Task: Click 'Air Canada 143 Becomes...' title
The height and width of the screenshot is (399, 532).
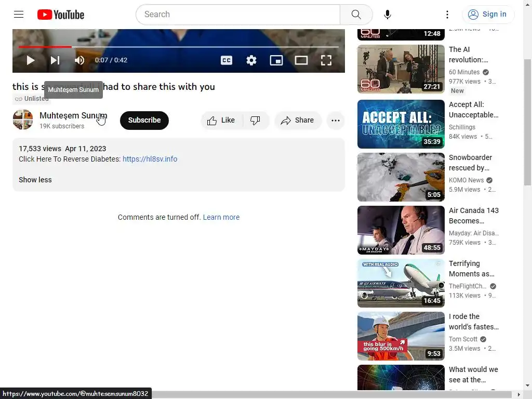Action: click(474, 216)
